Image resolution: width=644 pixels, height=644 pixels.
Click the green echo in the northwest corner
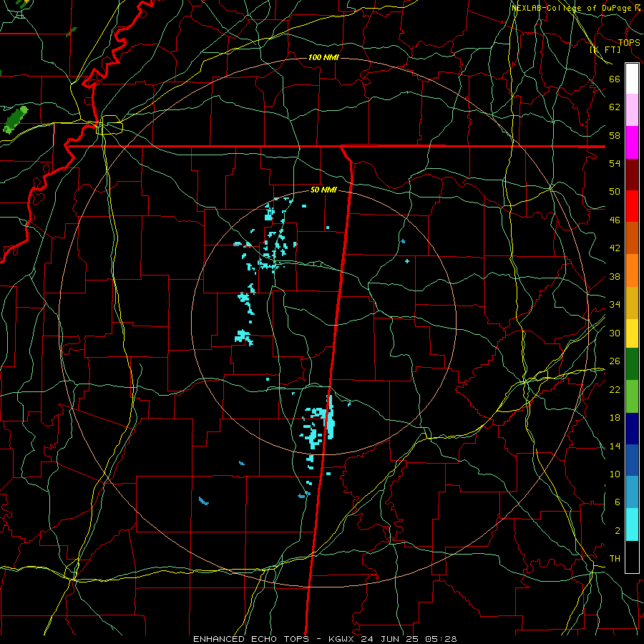click(15, 119)
